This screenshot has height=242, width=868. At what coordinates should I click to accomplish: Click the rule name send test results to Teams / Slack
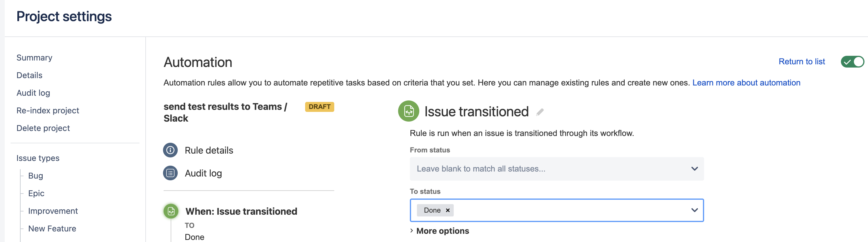pos(225,112)
